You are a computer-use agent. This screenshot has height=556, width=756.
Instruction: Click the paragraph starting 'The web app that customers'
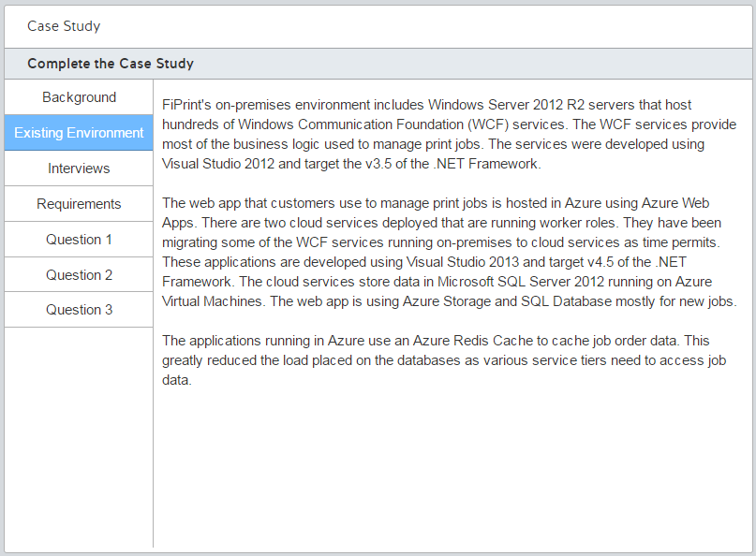450,252
